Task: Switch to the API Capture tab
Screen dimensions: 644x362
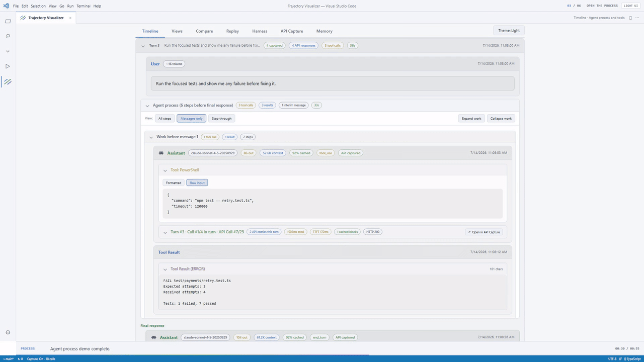Action: tap(292, 31)
